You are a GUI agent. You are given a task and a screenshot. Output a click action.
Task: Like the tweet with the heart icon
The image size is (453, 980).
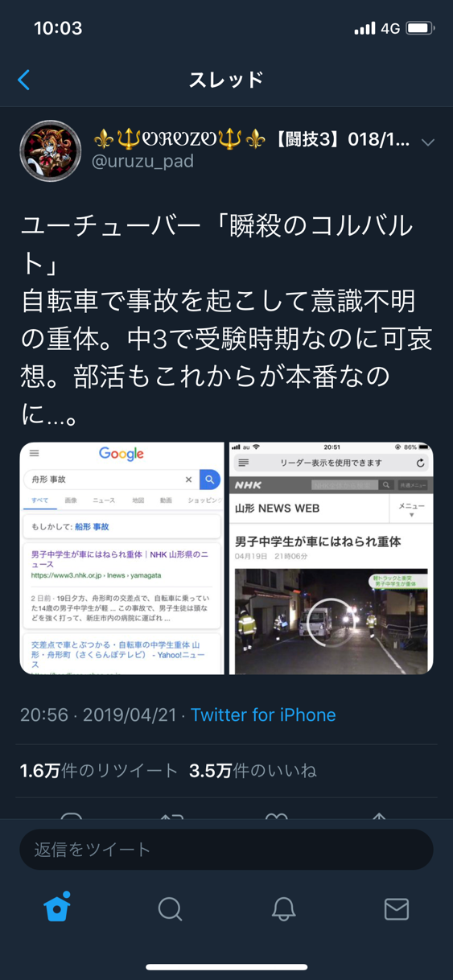point(277,816)
